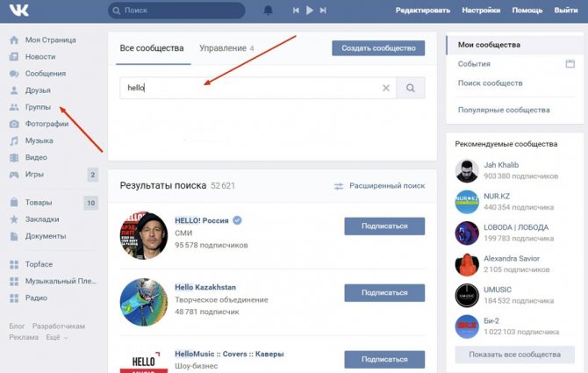Open Topface app icon
Image resolution: width=588 pixels, height=373 pixels.
14,264
